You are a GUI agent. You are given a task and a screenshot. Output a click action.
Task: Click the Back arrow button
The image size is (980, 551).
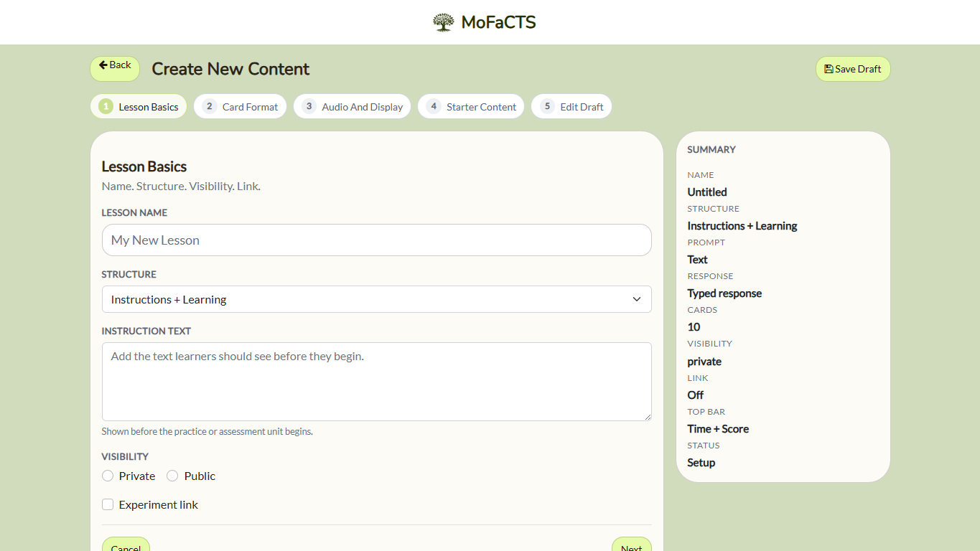point(115,68)
